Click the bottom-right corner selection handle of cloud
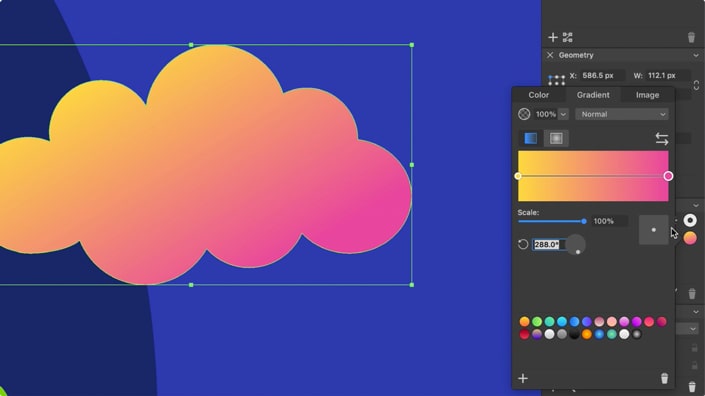Screen dimensions: 705x396 [412, 285]
